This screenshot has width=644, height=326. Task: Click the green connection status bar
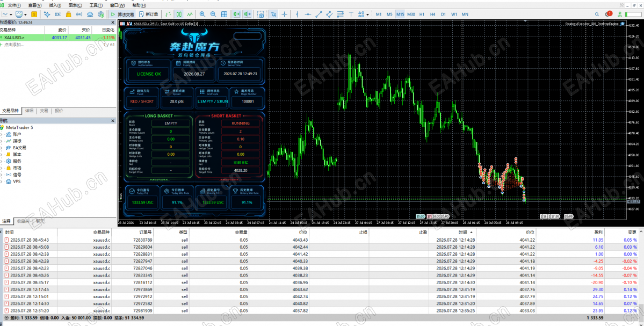[633, 15]
